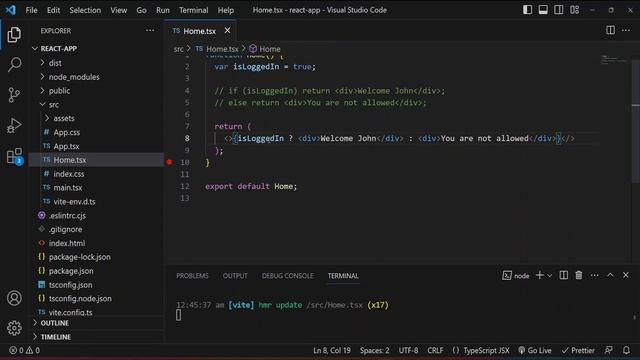
Task: Open the Search view in activity bar
Action: (14, 64)
